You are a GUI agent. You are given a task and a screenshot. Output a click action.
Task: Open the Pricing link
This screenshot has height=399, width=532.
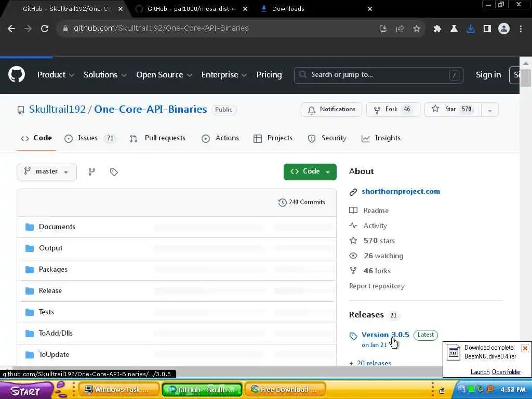[x=269, y=75]
